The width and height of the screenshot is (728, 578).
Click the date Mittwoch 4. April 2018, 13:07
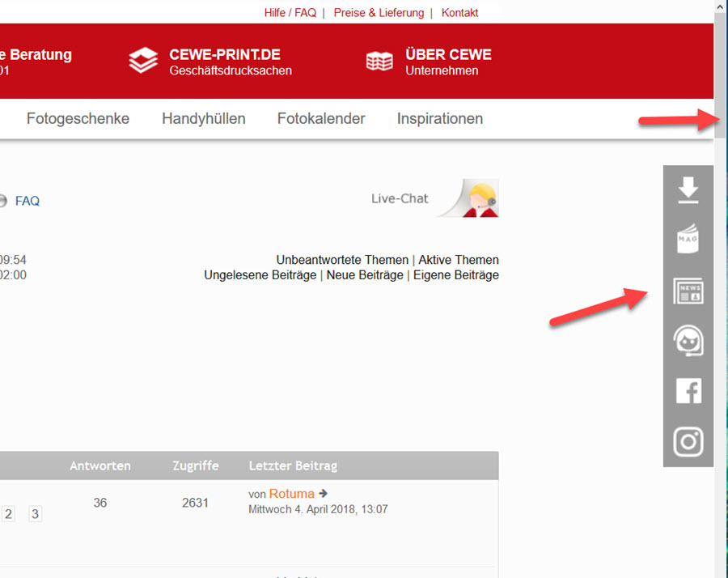coord(318,509)
